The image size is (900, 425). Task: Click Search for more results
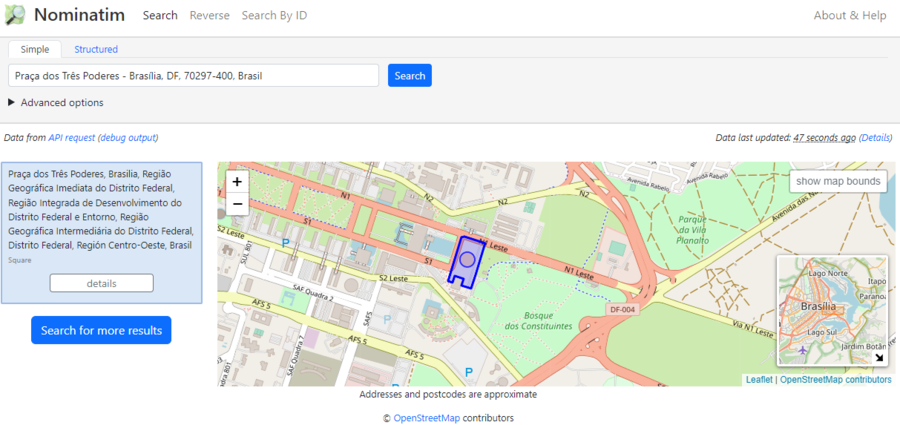point(101,330)
